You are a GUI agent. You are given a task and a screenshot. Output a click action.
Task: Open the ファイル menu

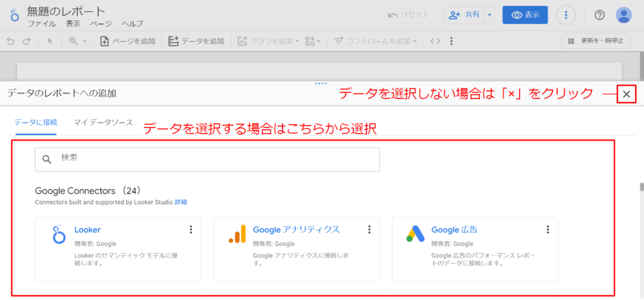(x=41, y=24)
